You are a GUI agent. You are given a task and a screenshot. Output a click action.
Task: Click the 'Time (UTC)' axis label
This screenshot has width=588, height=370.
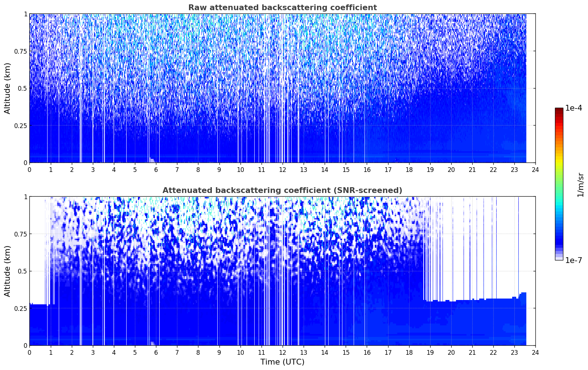pos(282,362)
